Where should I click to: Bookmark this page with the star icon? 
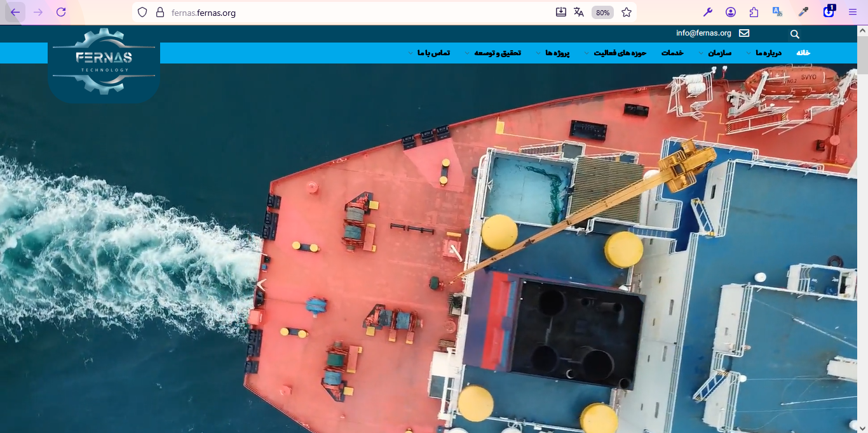[627, 12]
